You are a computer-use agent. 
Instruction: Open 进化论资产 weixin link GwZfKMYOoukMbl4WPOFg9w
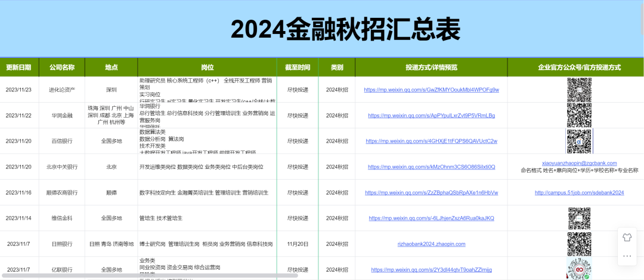[x=431, y=90]
